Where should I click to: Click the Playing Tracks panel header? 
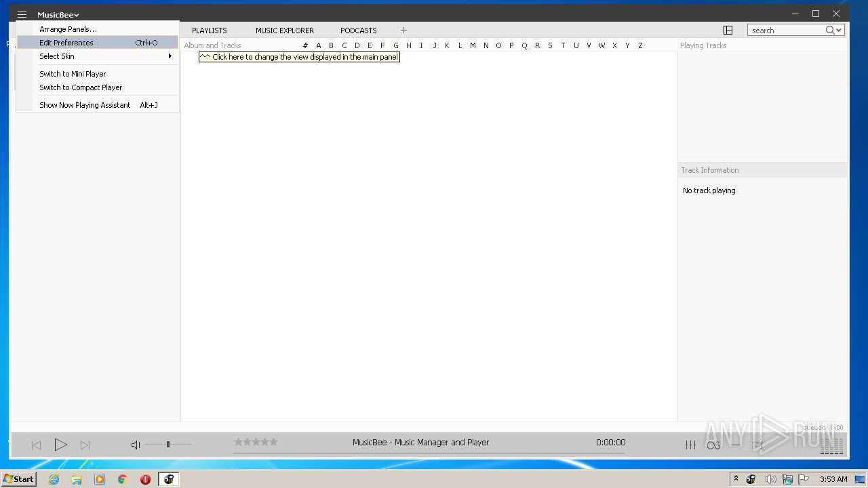coord(703,45)
